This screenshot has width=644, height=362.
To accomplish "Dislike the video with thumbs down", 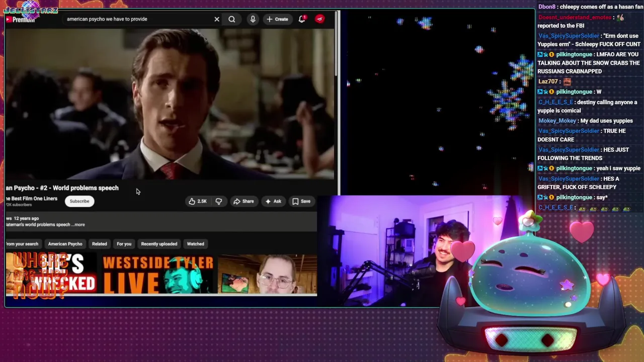I will tap(219, 201).
